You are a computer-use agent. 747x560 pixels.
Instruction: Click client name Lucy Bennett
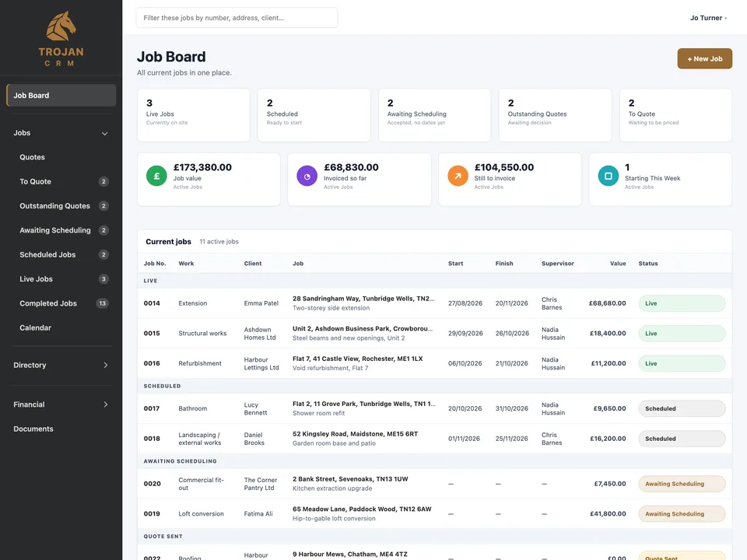255,408
